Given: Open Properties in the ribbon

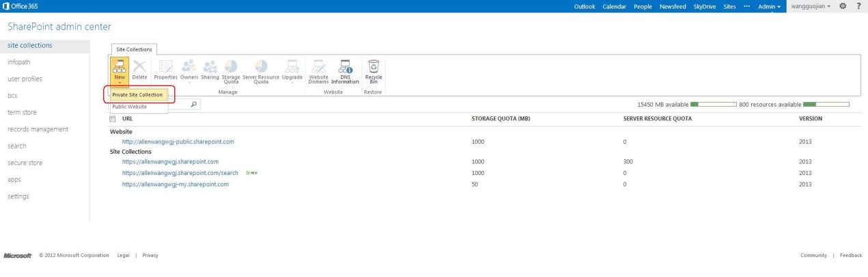Looking at the screenshot, I should pos(165,69).
